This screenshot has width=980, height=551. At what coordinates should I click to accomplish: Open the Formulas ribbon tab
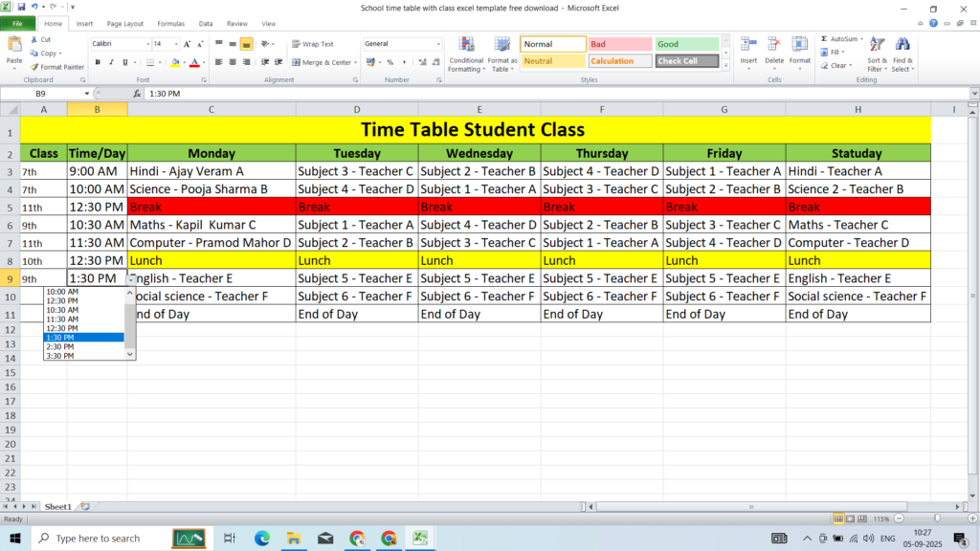(171, 23)
